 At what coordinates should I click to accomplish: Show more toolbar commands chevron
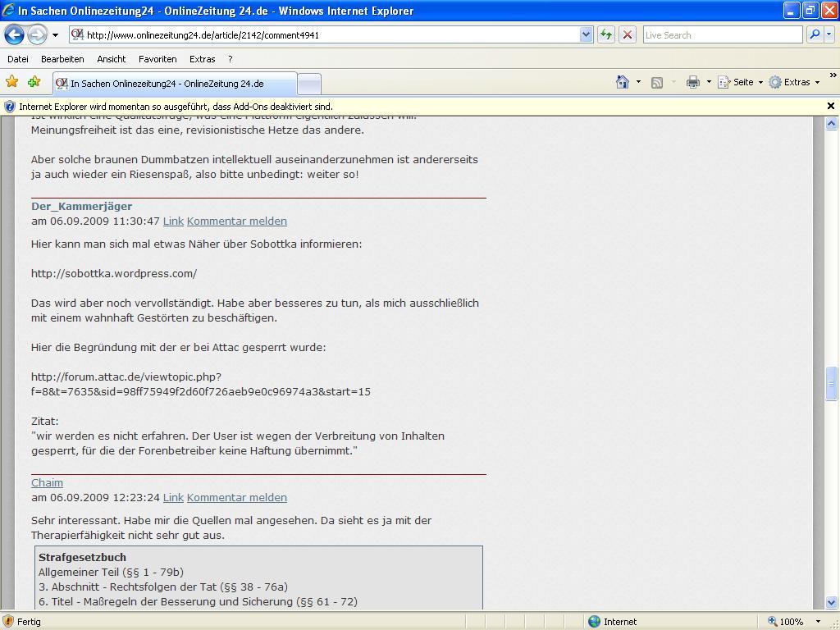click(x=833, y=75)
